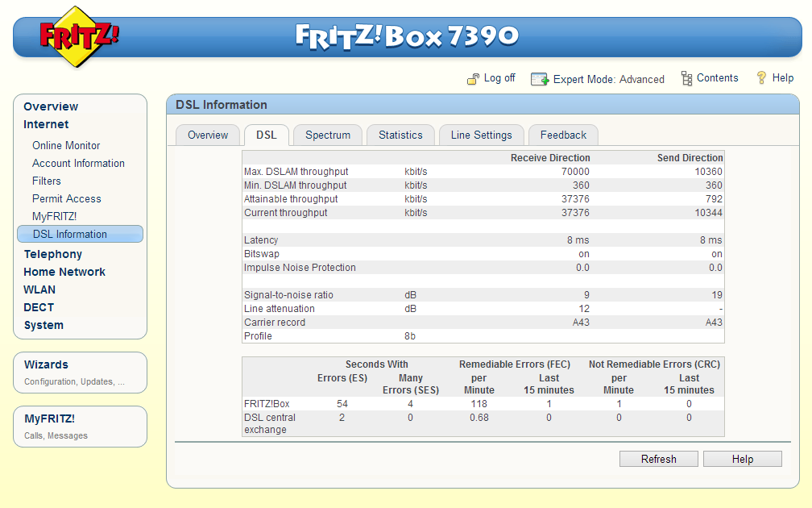
Task: Open the Internet menu section
Action: point(46,124)
